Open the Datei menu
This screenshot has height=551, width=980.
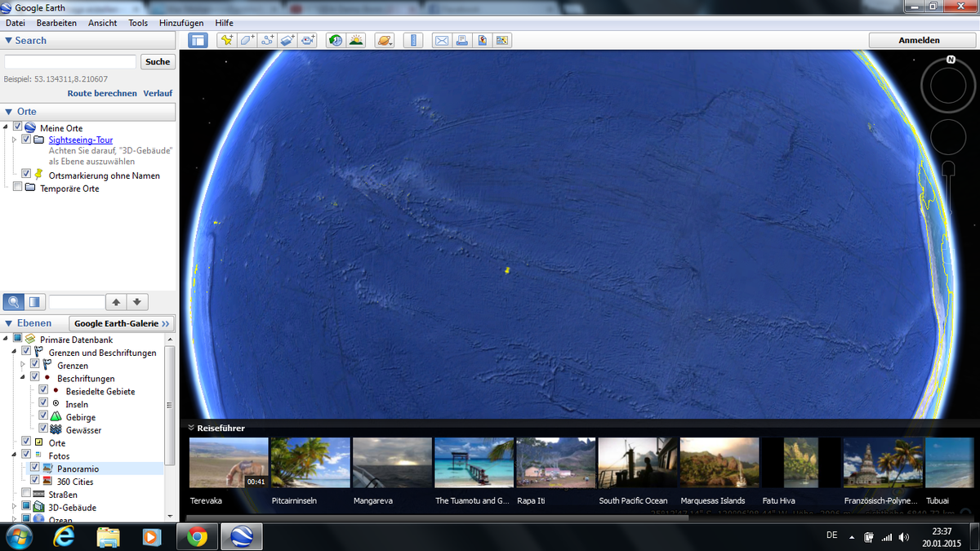click(16, 23)
